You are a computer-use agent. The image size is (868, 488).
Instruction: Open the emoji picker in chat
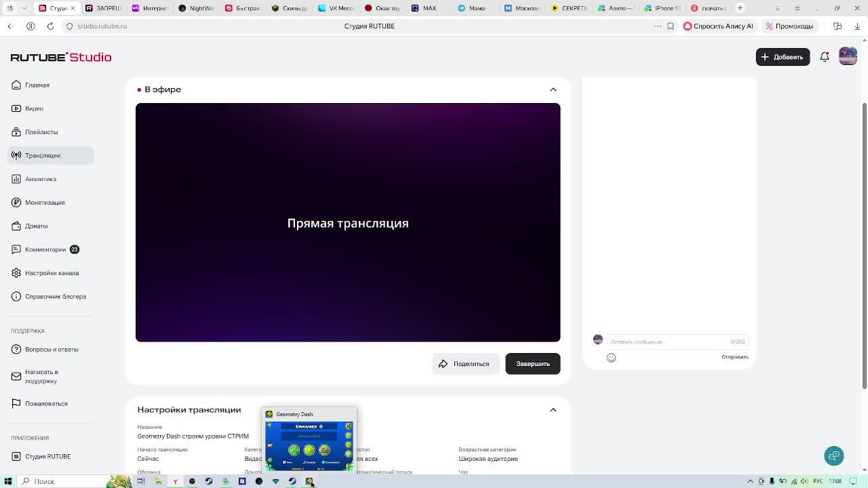[x=611, y=358]
